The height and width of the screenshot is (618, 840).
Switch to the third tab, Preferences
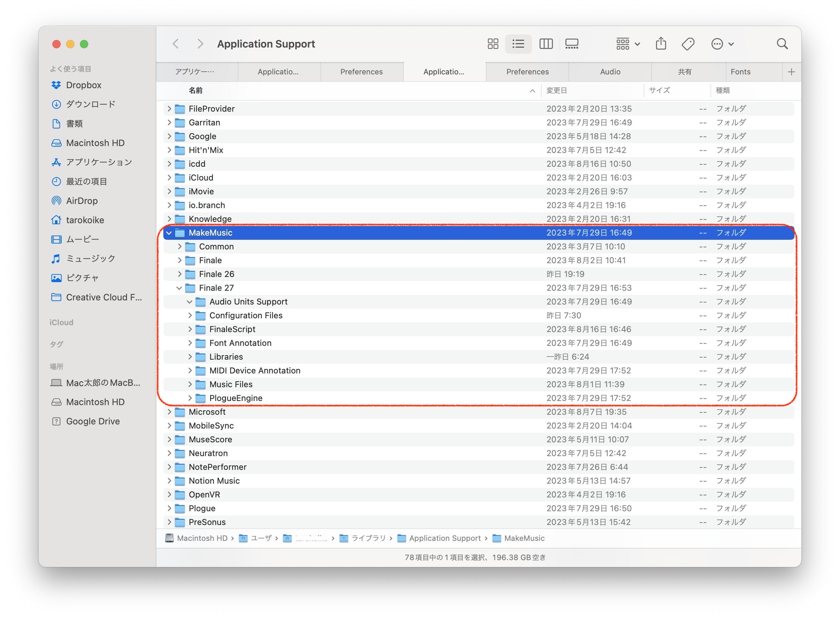pyautogui.click(x=361, y=71)
